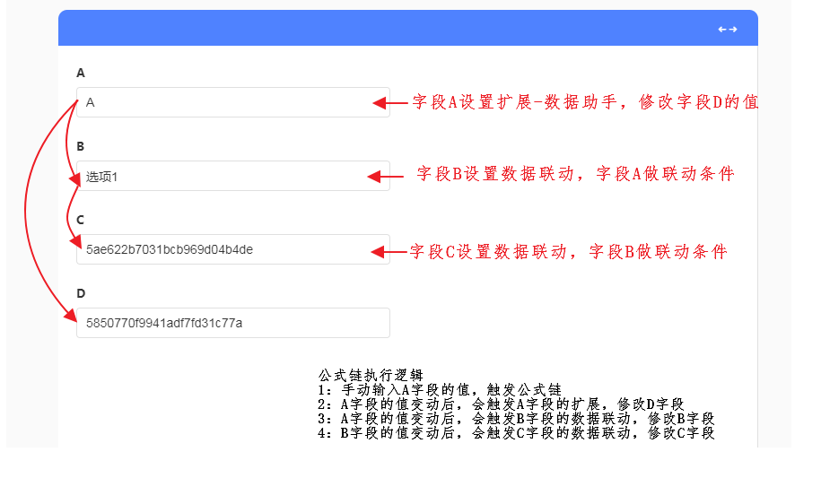The height and width of the screenshot is (504, 821).
Task: Click the red note 字段C设置数据联动
Action: point(568,252)
